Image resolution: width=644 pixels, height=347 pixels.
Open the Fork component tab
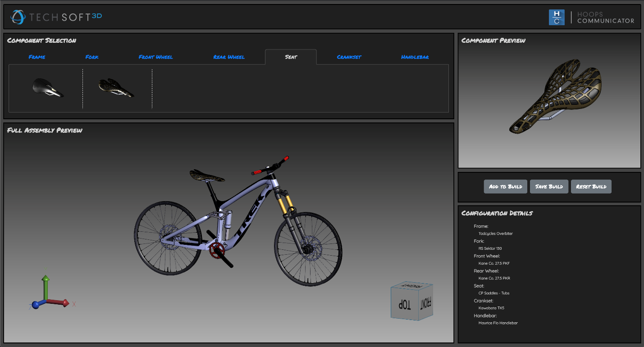91,57
